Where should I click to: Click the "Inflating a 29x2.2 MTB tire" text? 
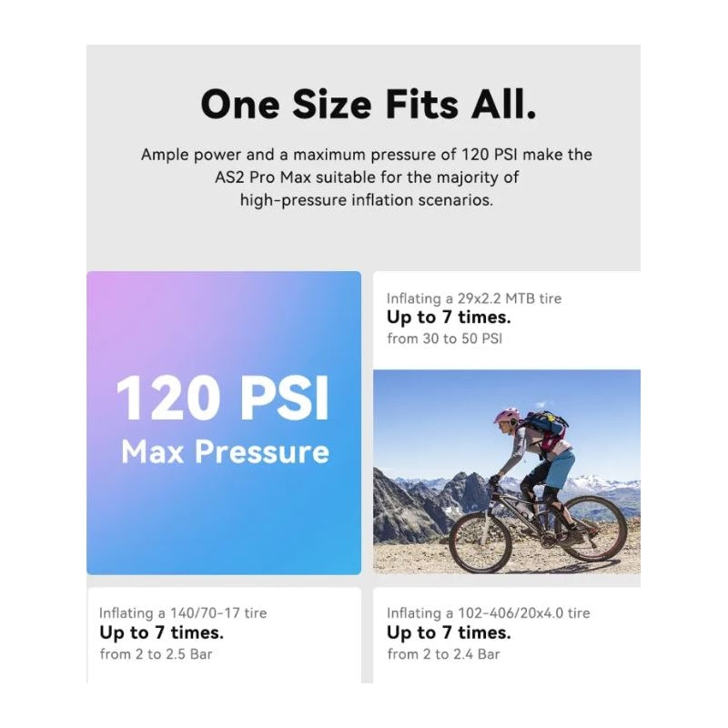pyautogui.click(x=473, y=298)
